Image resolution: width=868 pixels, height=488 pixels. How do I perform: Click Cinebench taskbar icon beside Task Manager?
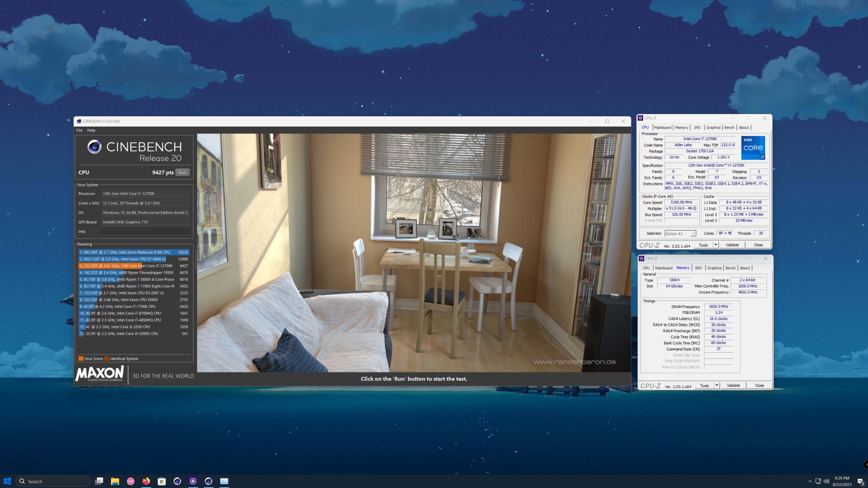pyautogui.click(x=209, y=481)
